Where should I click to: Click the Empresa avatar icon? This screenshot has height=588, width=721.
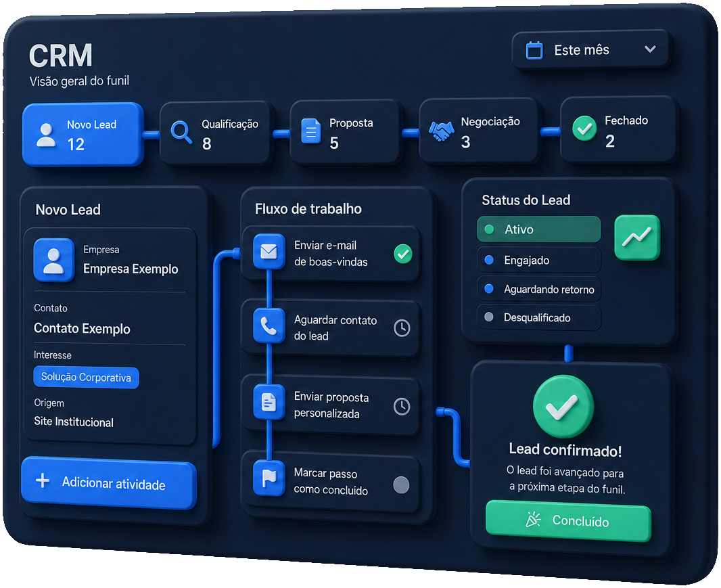click(54, 260)
